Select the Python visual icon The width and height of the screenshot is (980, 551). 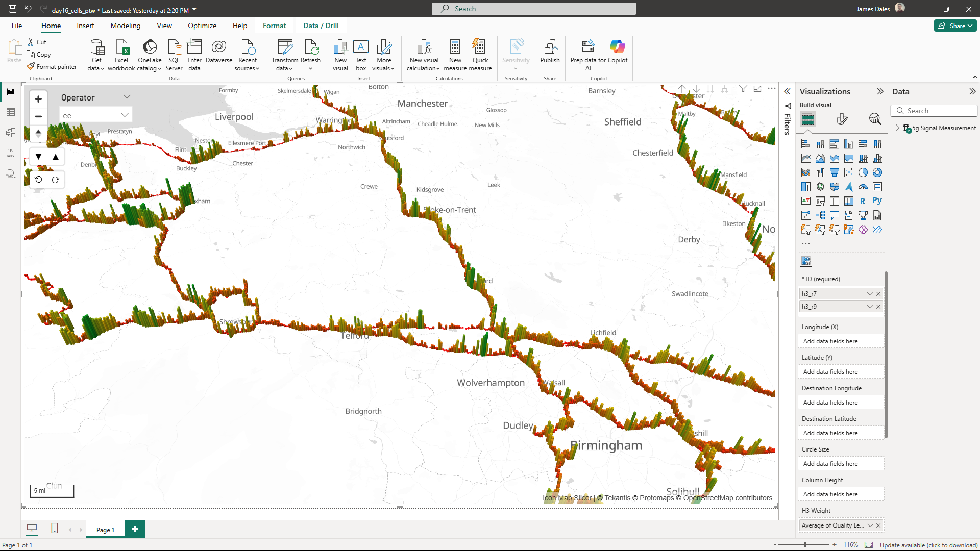click(x=877, y=201)
